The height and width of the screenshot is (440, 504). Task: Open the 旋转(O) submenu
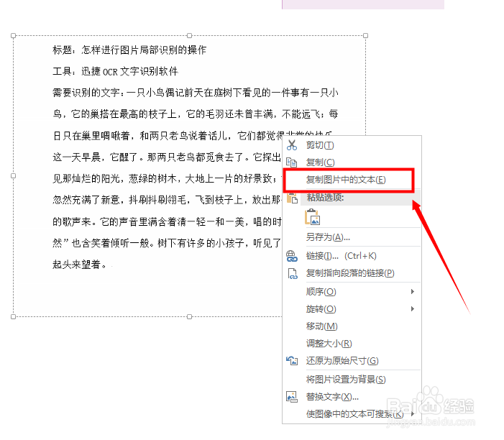[352, 309]
